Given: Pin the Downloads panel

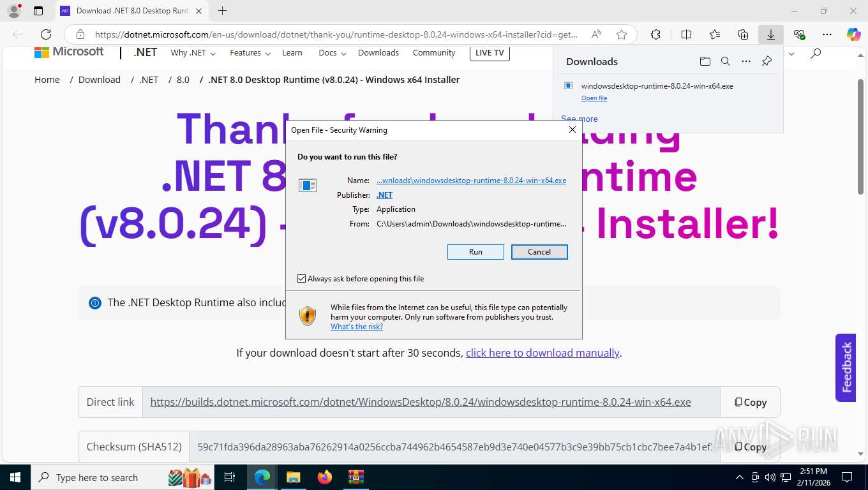Looking at the screenshot, I should [x=767, y=61].
